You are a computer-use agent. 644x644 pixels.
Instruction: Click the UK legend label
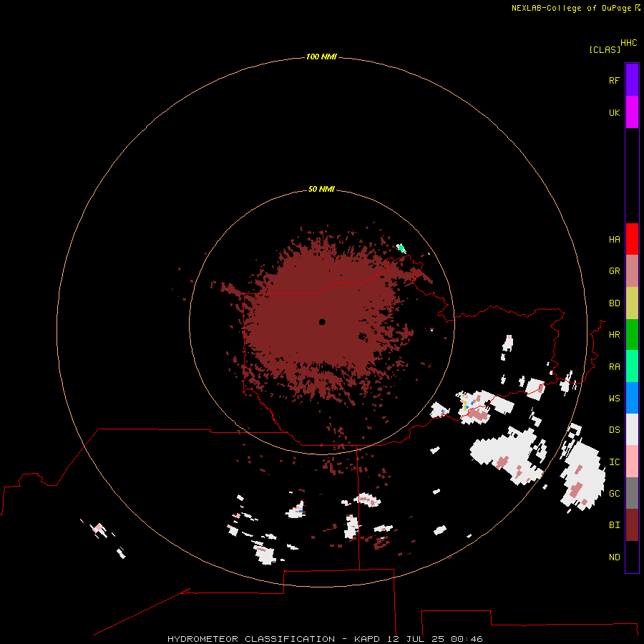tap(614, 112)
